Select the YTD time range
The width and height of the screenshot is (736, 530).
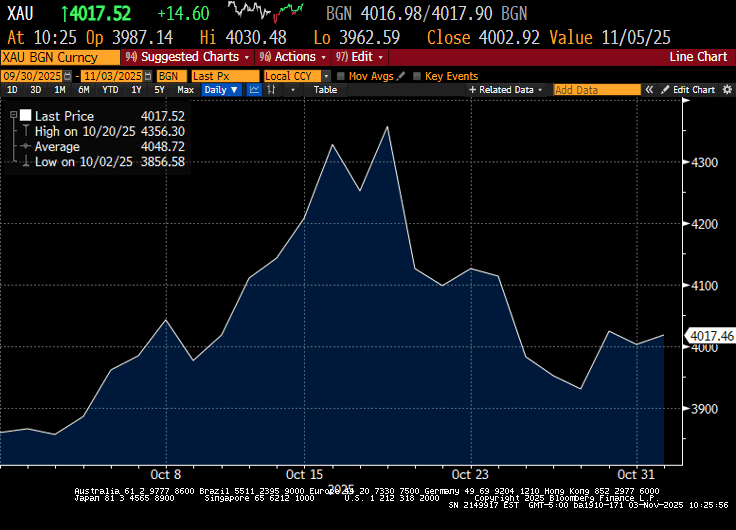point(110,90)
